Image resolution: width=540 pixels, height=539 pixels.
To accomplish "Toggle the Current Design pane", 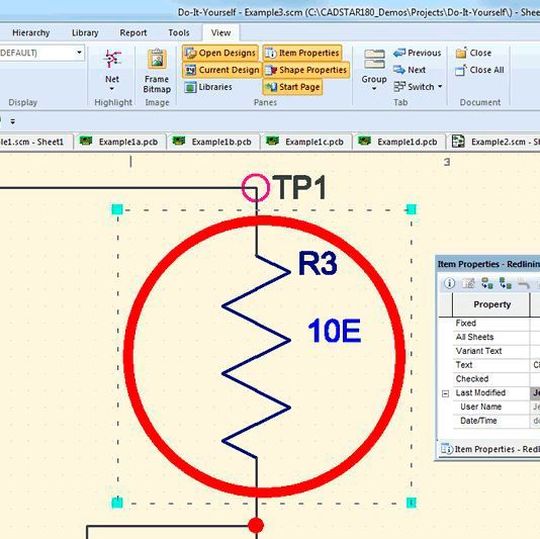I will [222, 70].
